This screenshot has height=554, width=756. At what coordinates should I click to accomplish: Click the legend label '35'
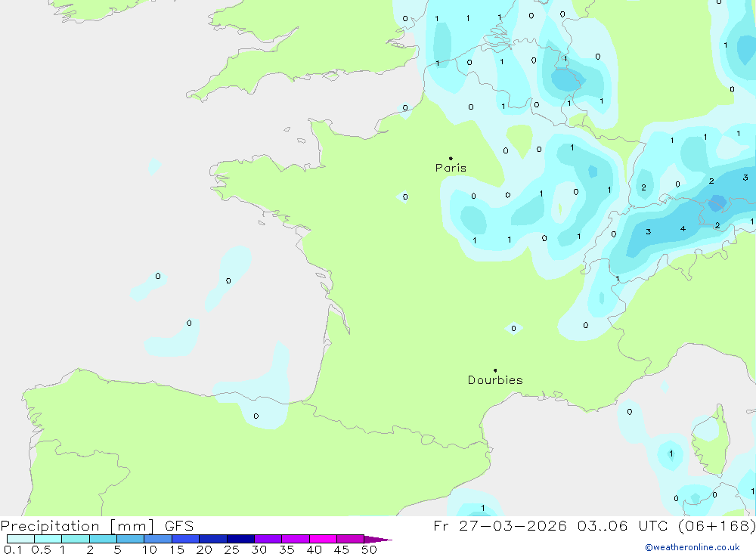(x=287, y=549)
